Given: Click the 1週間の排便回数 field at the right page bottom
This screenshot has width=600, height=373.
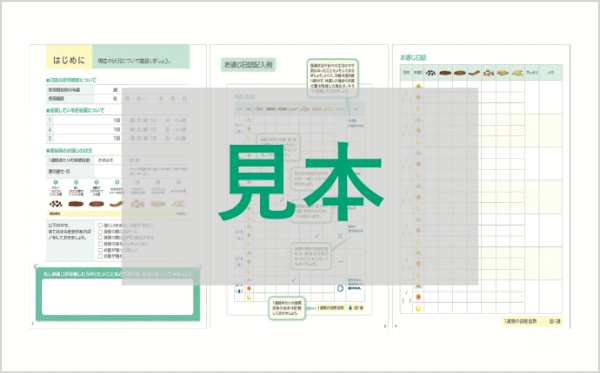Looking at the screenshot, I should coord(532,322).
